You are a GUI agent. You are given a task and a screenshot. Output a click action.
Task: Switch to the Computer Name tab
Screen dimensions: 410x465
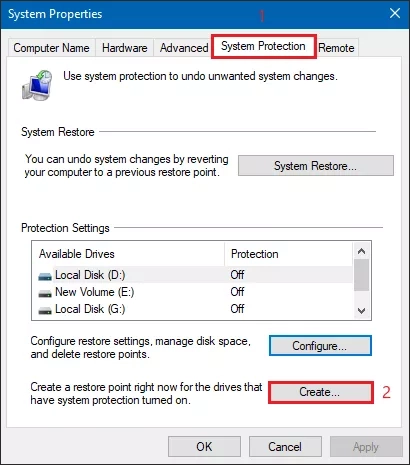(x=51, y=48)
